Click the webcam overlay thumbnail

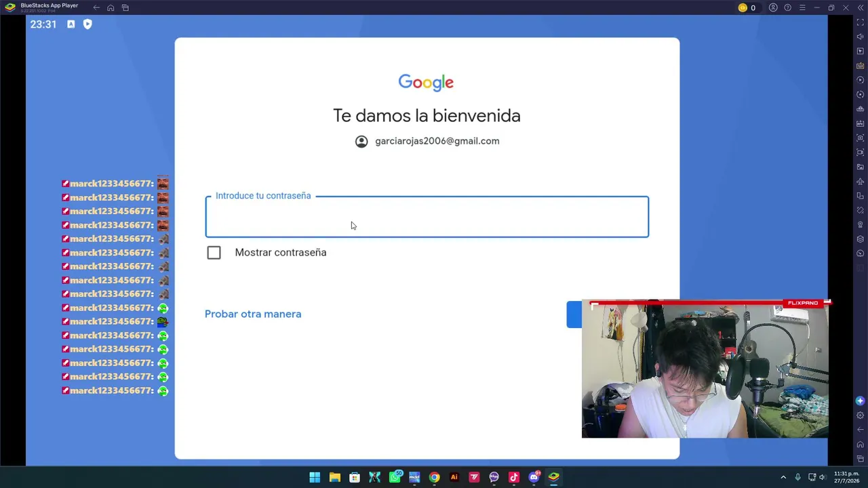click(x=705, y=369)
